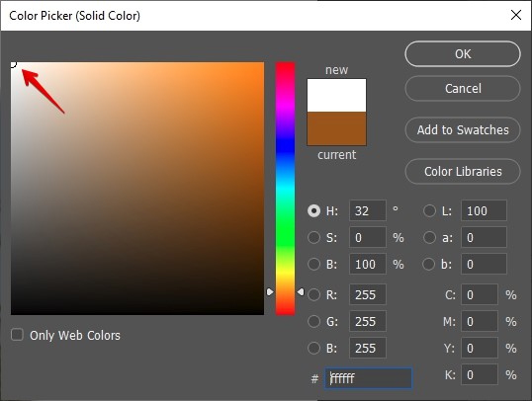532x401 pixels.
Task: Click the rainbow hue slider bar
Action: click(285, 189)
